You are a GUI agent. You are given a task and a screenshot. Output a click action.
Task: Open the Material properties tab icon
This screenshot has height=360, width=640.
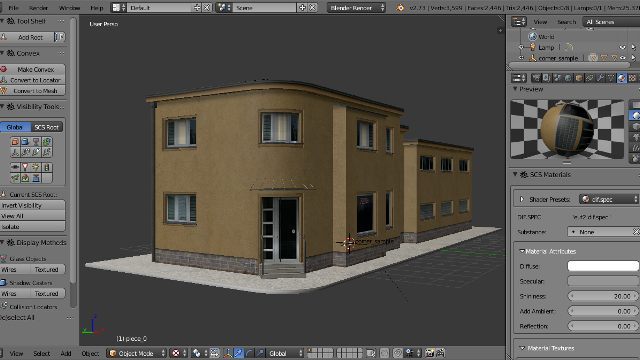point(622,78)
